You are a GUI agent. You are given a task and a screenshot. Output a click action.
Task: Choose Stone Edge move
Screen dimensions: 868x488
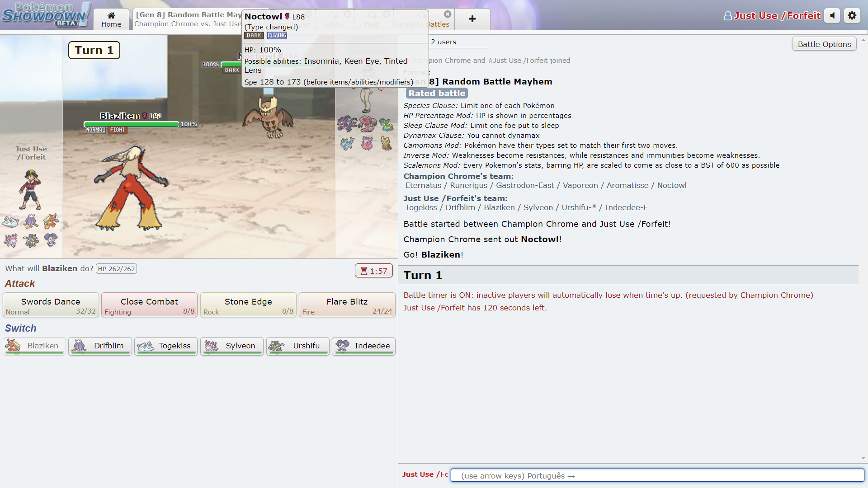(x=248, y=305)
